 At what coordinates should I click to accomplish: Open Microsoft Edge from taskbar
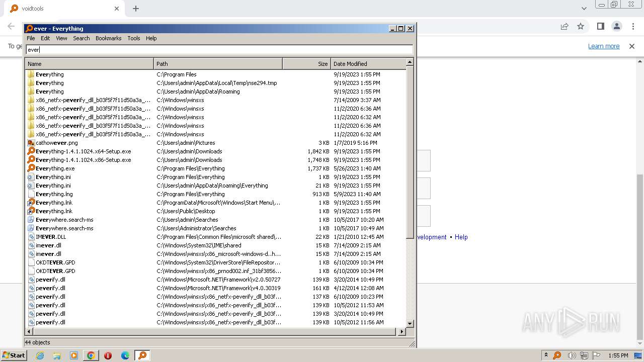125,355
